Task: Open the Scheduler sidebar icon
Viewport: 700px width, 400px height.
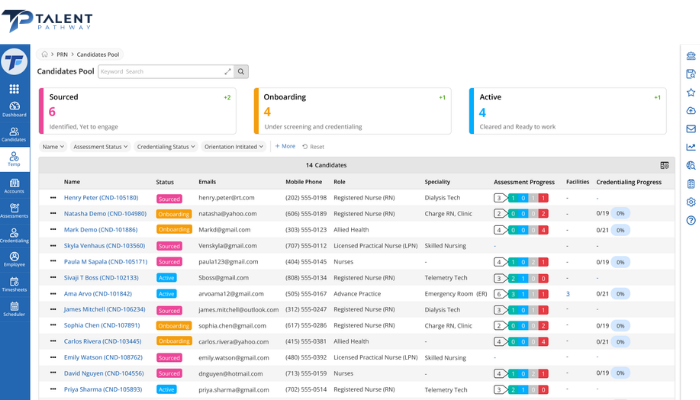Action: click(14, 309)
